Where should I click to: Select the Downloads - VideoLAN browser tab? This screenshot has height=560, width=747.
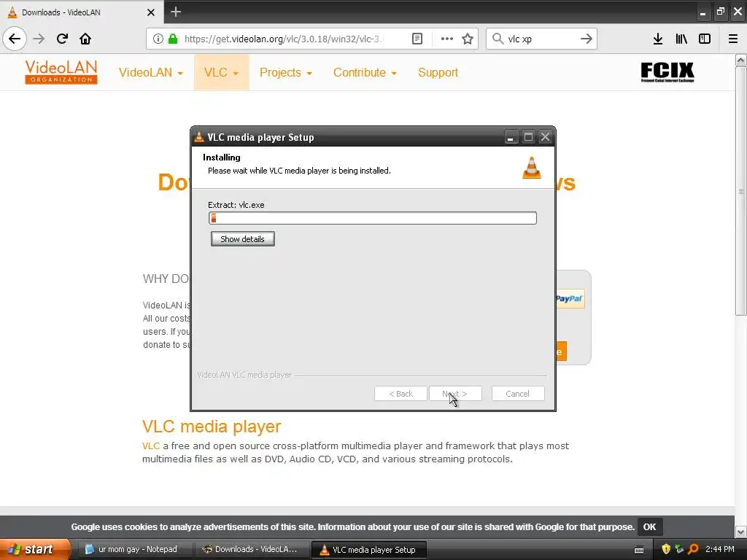(82, 12)
